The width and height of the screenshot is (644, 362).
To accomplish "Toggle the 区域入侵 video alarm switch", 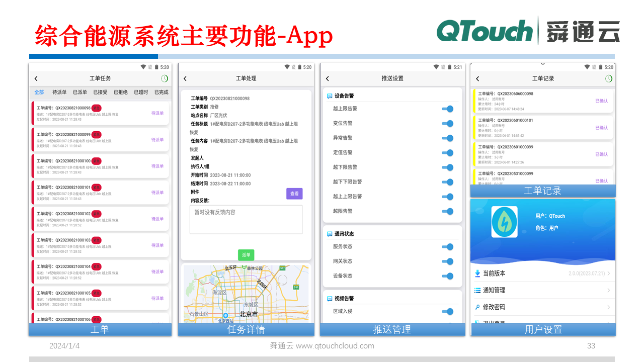I will point(447,312).
